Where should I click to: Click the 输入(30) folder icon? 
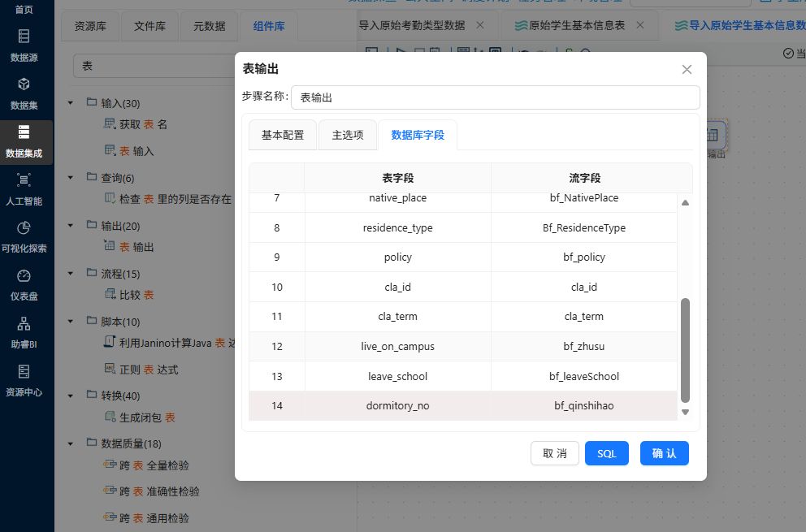click(92, 102)
